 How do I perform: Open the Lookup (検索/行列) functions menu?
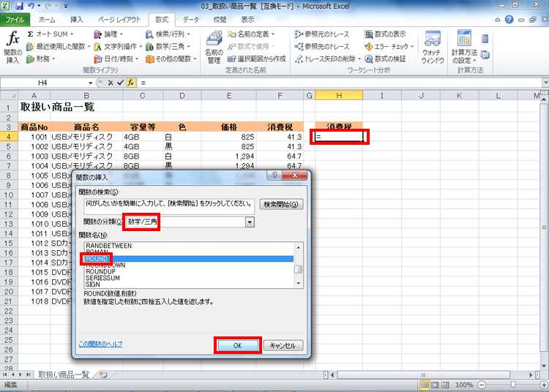[x=168, y=34]
